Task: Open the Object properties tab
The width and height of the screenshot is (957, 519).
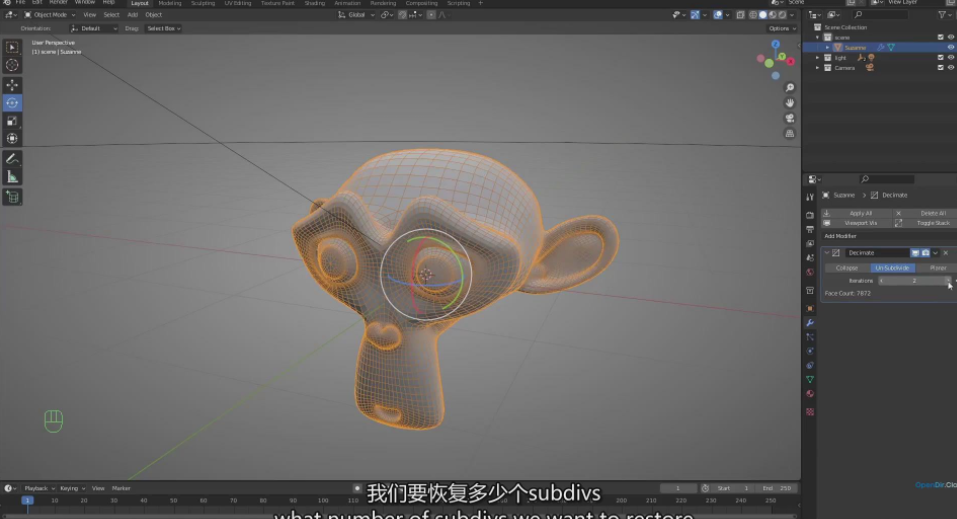Action: click(x=810, y=308)
